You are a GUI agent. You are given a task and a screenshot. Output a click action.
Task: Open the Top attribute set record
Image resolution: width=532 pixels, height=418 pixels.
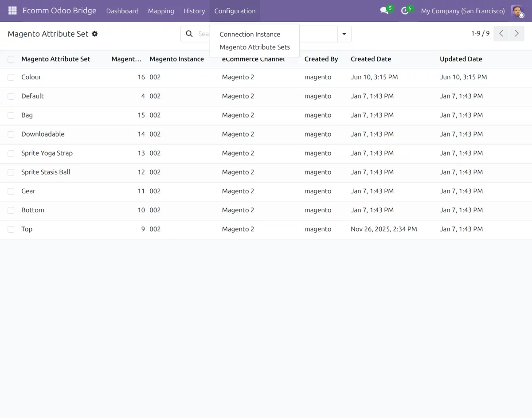point(27,230)
